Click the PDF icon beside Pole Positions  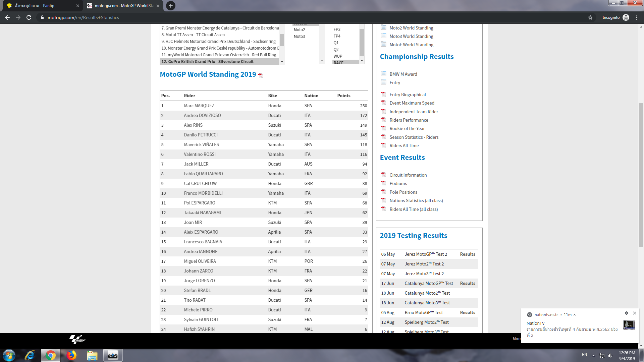pos(384,192)
